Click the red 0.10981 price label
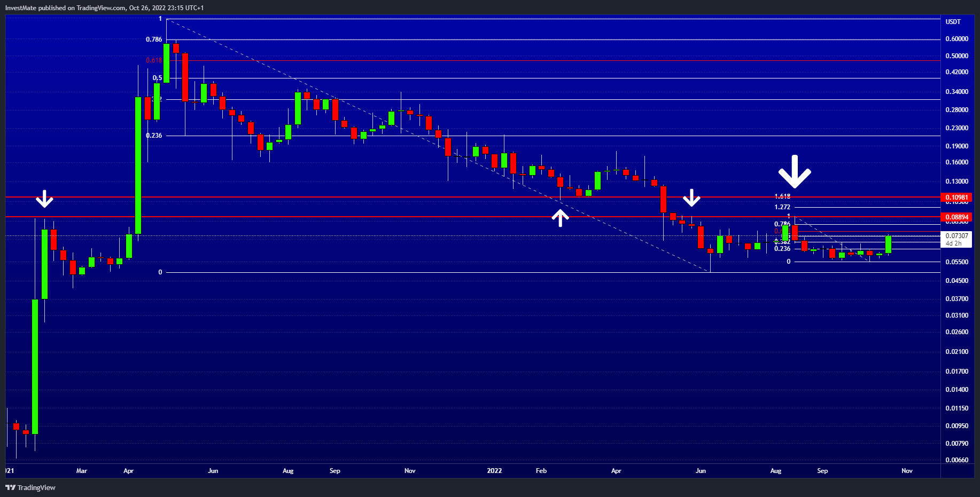The width and height of the screenshot is (980, 497). coord(956,198)
